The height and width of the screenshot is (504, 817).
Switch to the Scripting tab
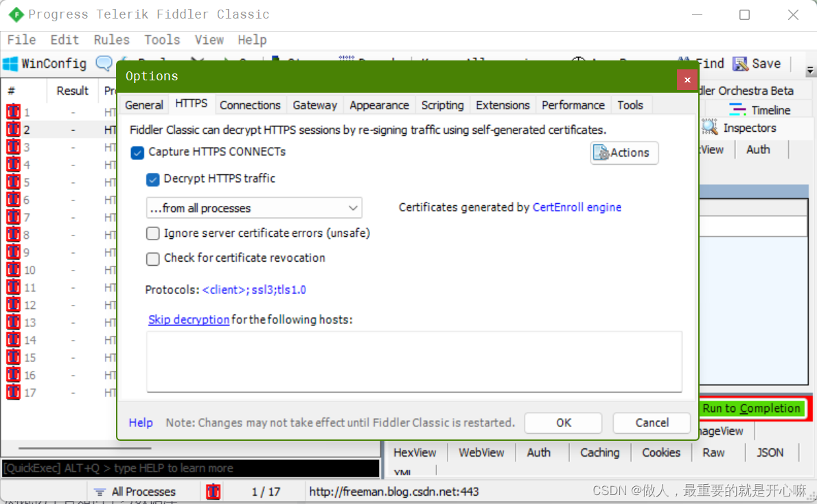click(442, 105)
